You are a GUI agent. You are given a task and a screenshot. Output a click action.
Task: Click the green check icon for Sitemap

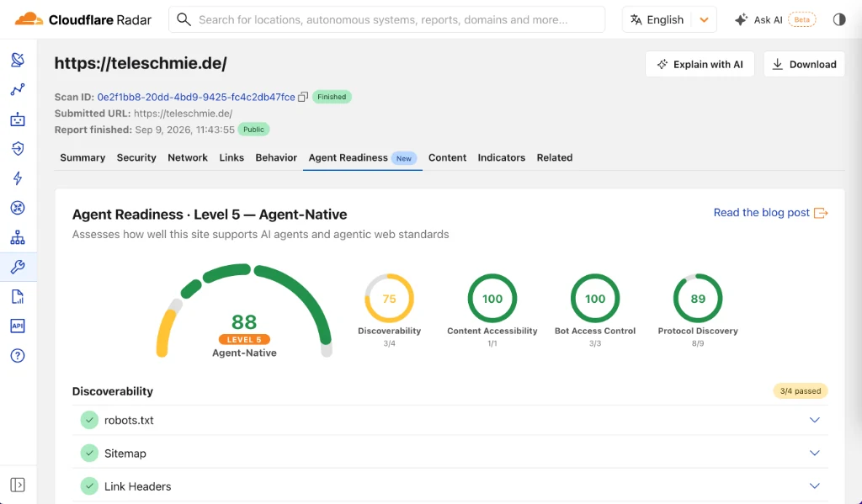click(89, 454)
